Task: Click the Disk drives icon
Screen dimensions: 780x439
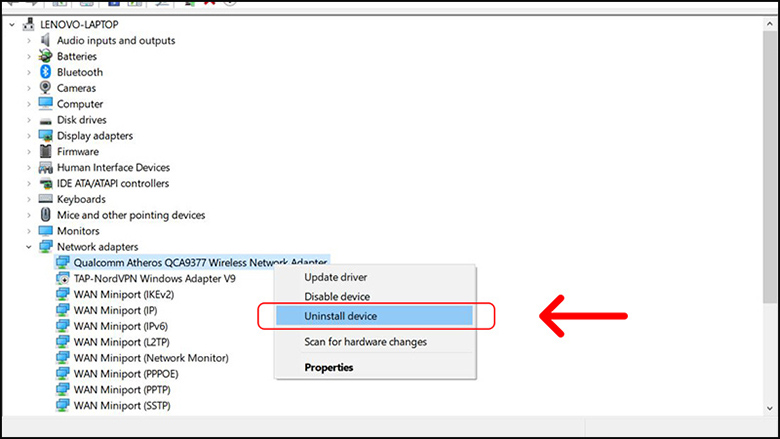Action: coord(45,120)
